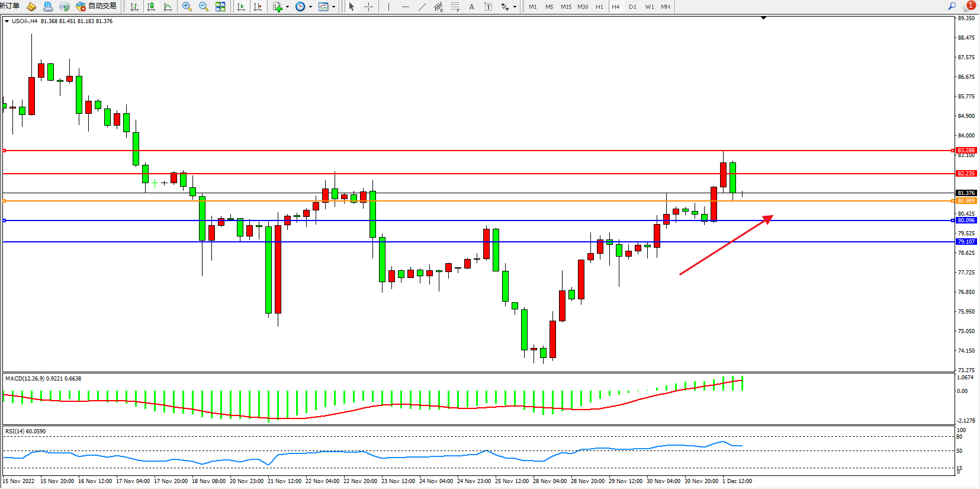
Task: Click the zoom out magnifier icon
Action: click(204, 7)
